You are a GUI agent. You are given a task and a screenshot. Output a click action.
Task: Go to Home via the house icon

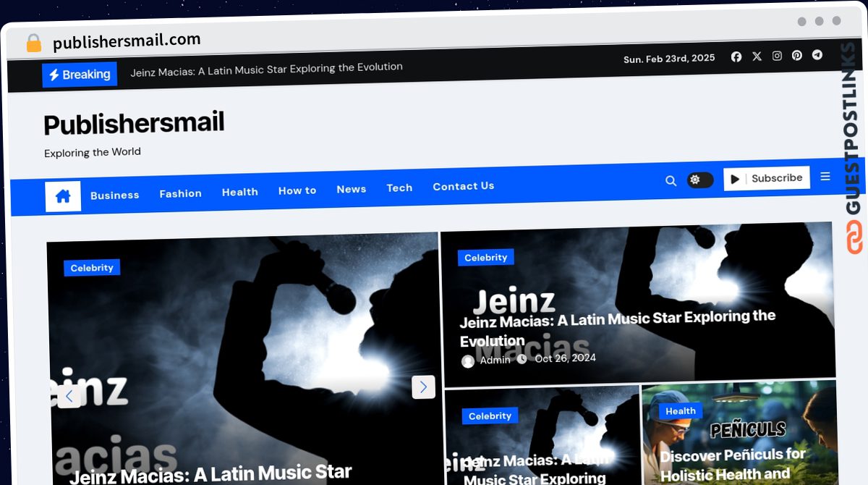(63, 196)
